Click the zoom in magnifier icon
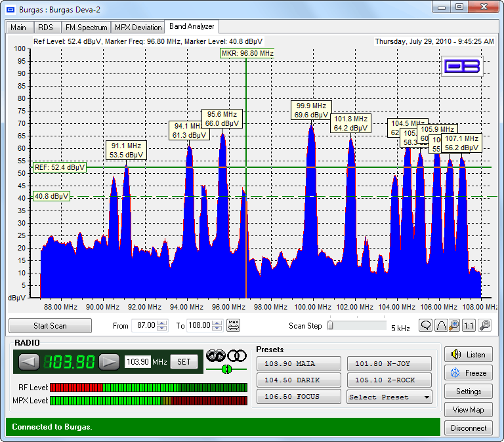Screen dimensions: 504x442 453,325
